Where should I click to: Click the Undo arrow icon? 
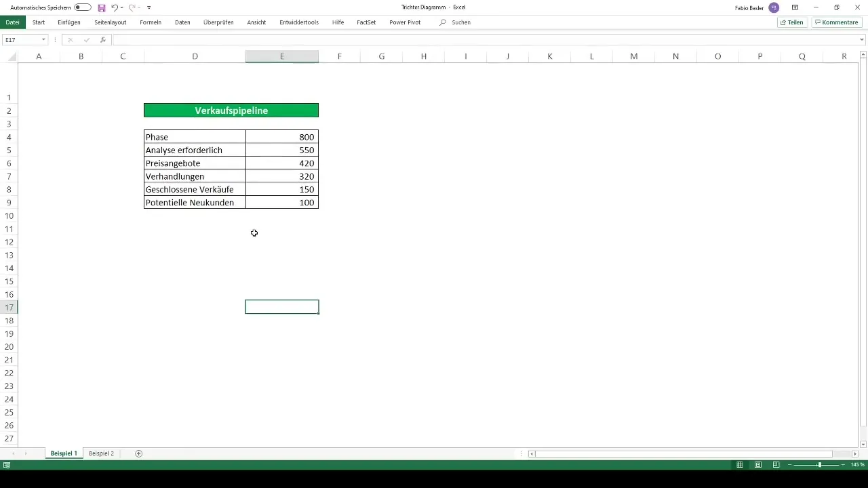(x=115, y=7)
